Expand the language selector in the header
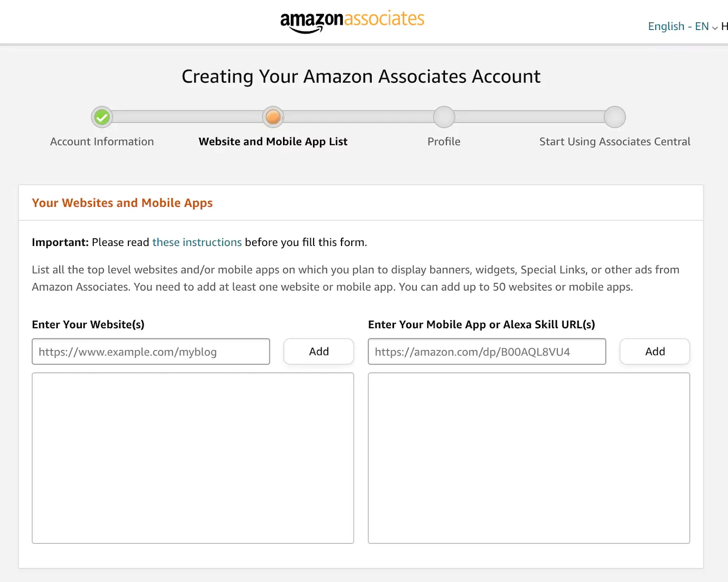Image resolution: width=728 pixels, height=582 pixels. (x=678, y=26)
